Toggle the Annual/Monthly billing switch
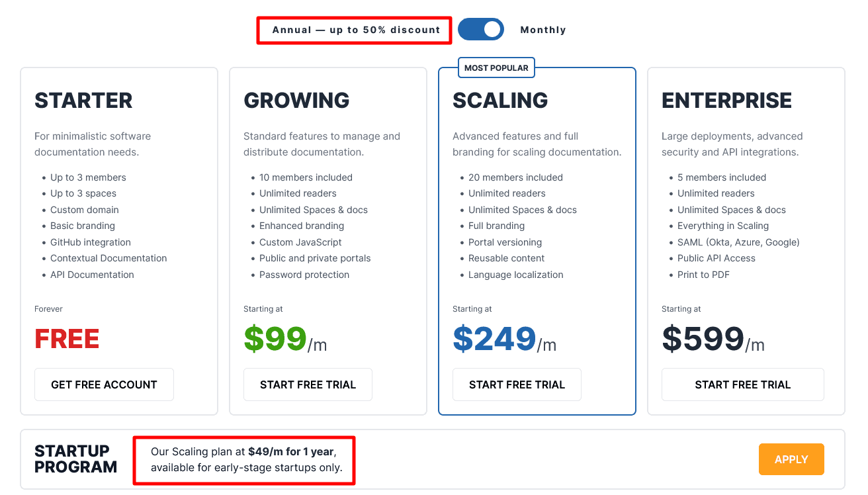Image resolution: width=868 pixels, height=495 pixels. click(481, 29)
